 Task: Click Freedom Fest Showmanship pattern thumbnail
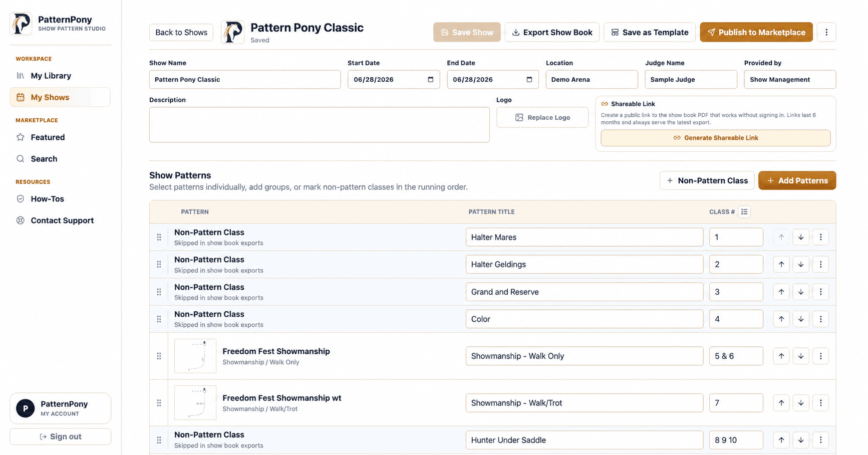click(x=195, y=356)
